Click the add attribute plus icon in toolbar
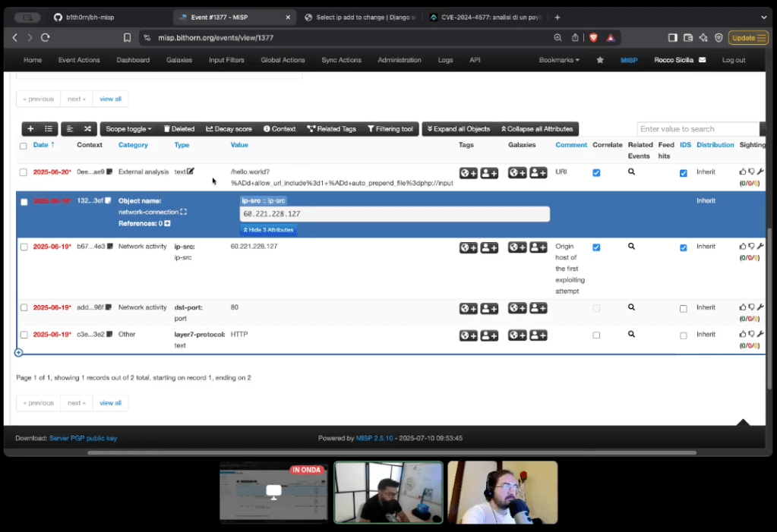This screenshot has width=777, height=532. click(x=30, y=129)
